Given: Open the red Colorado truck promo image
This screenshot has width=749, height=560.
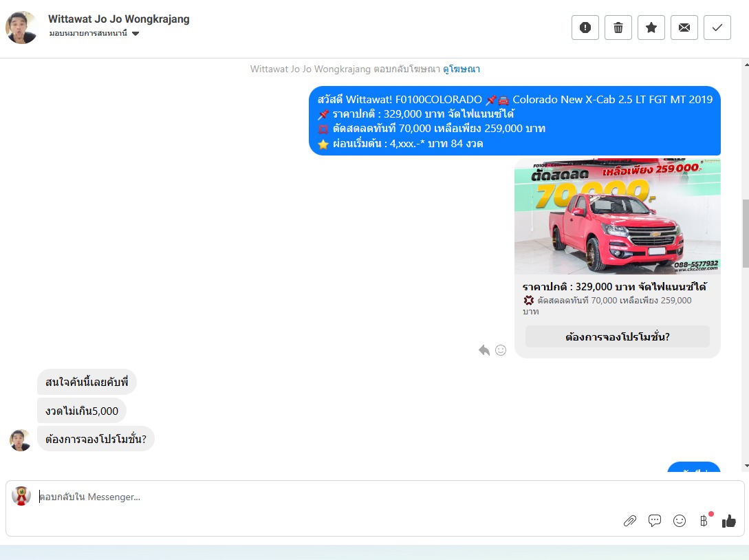Looking at the screenshot, I should click(617, 217).
